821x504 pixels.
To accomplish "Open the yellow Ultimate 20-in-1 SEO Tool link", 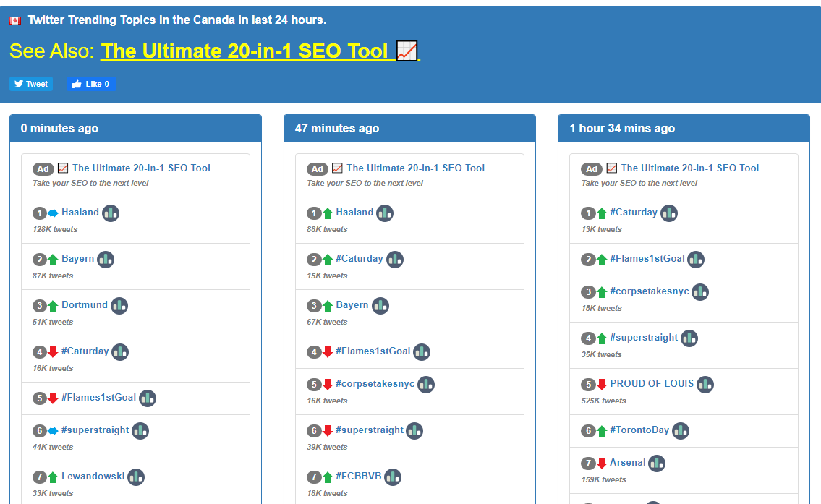I will click(x=260, y=51).
